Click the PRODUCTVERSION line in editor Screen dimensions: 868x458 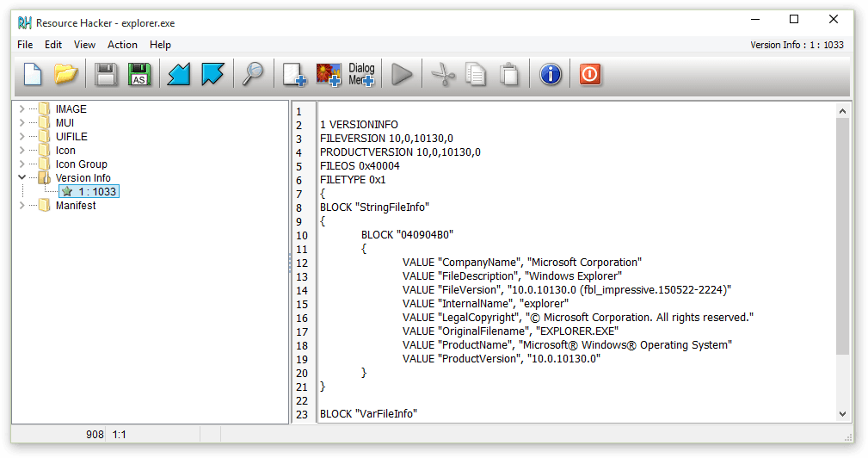pos(400,152)
